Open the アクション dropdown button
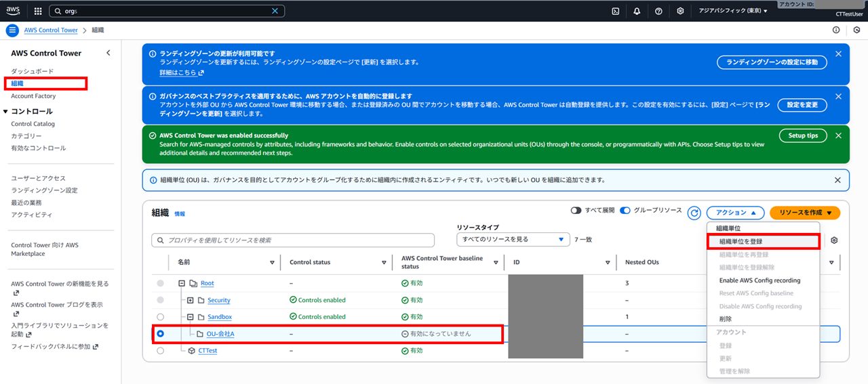 [x=736, y=213]
